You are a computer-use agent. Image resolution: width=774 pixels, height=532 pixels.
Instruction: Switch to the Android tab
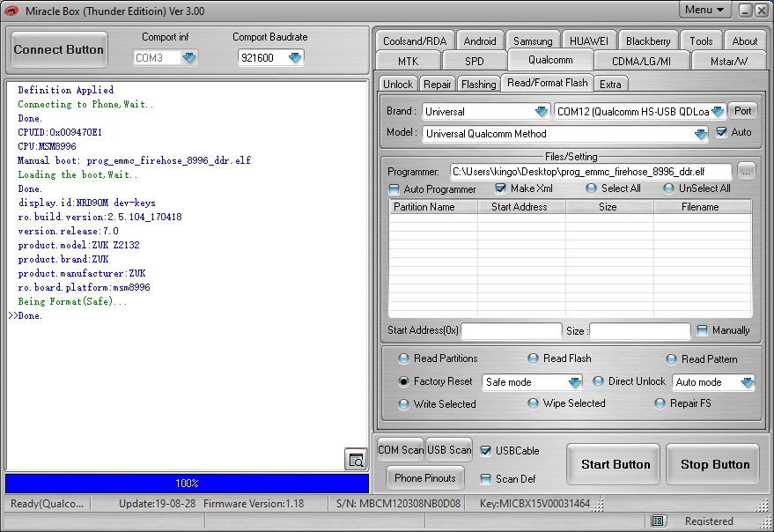(x=480, y=41)
